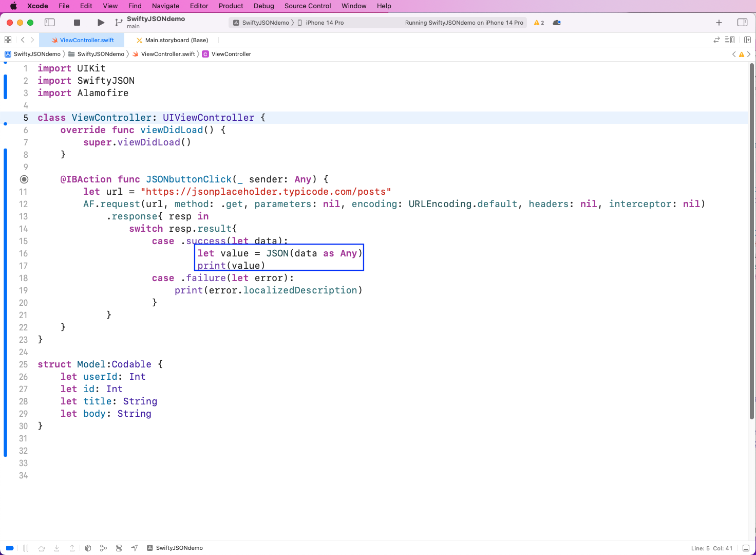Viewport: 756px width, 555px height.
Task: Open the Xcode menu
Action: (x=37, y=6)
